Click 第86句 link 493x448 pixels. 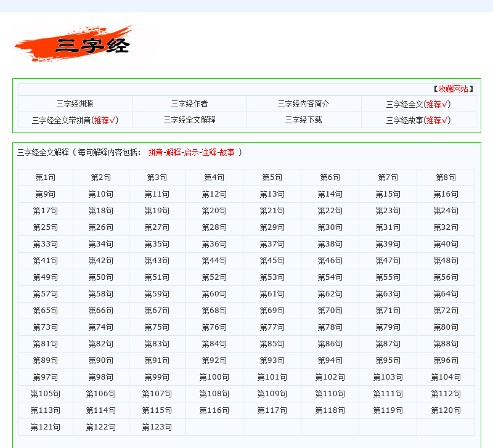(x=330, y=344)
